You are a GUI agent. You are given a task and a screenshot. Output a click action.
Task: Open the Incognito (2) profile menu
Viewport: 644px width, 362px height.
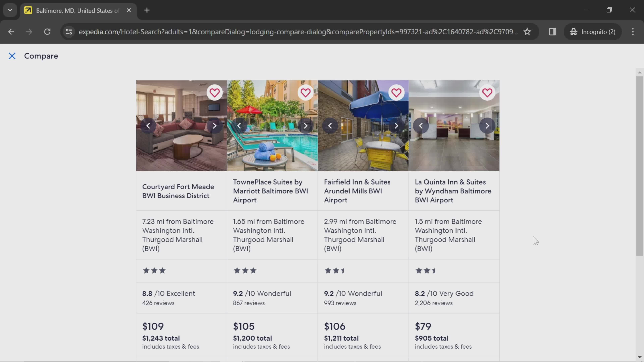pyautogui.click(x=593, y=32)
